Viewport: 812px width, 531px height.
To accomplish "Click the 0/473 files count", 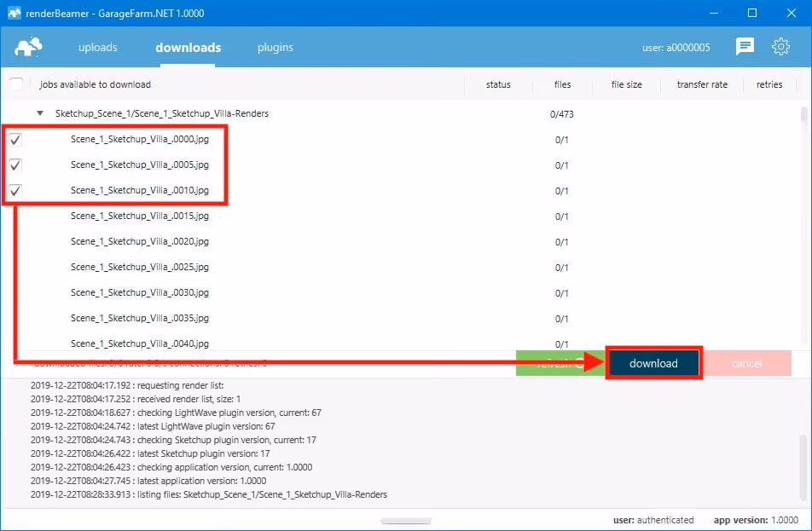I will point(562,114).
